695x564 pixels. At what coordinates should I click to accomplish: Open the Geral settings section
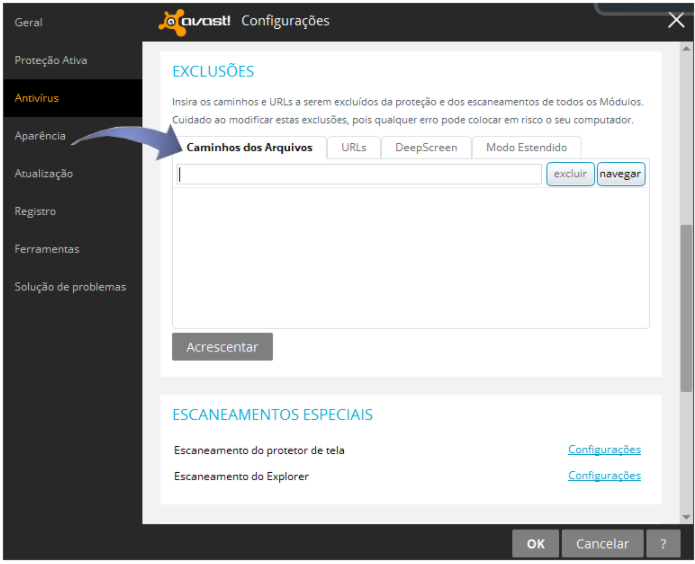tap(28, 22)
